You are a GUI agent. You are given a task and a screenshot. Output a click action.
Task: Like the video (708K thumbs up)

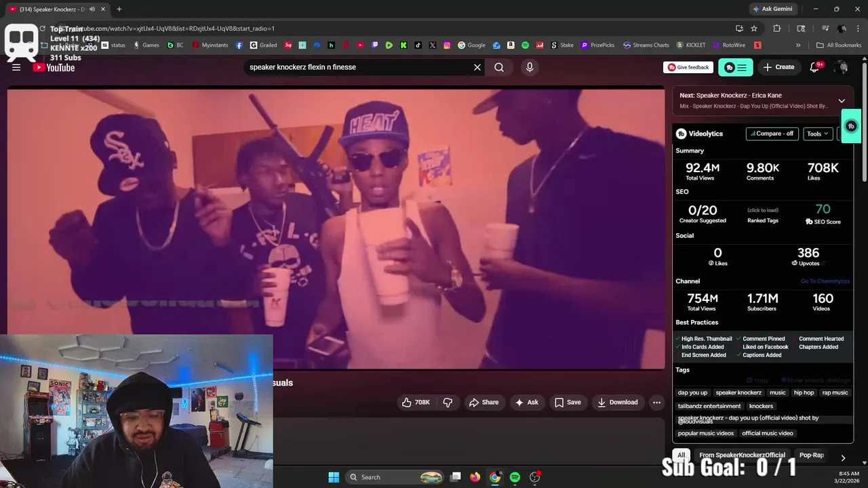tap(416, 402)
